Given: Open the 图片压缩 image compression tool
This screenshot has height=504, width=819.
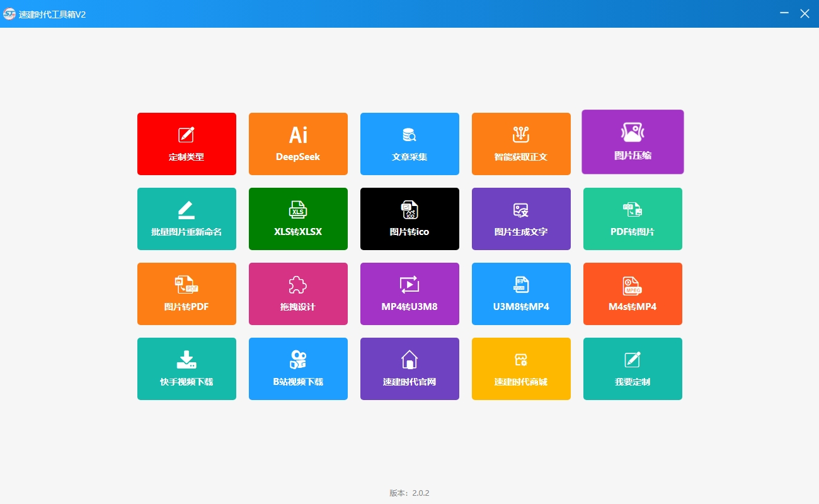Looking at the screenshot, I should 633,142.
